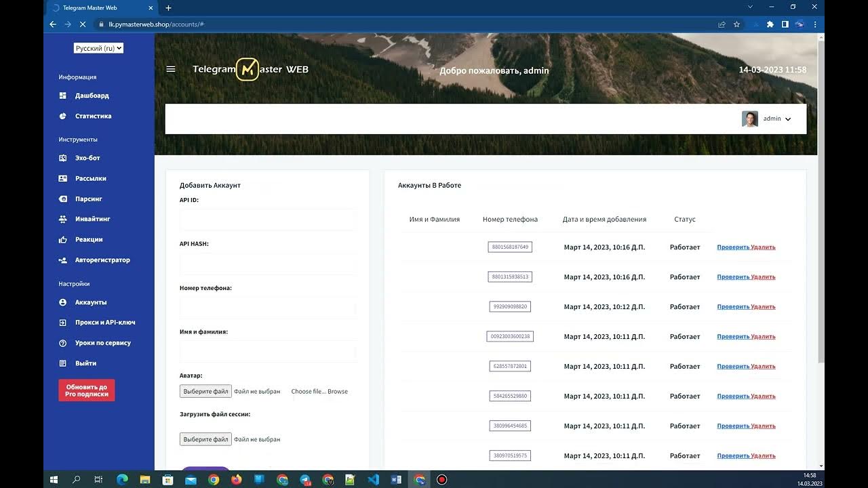Open the Рассылки mailing icon
Screen dimensions: 868x488
click(62, 178)
